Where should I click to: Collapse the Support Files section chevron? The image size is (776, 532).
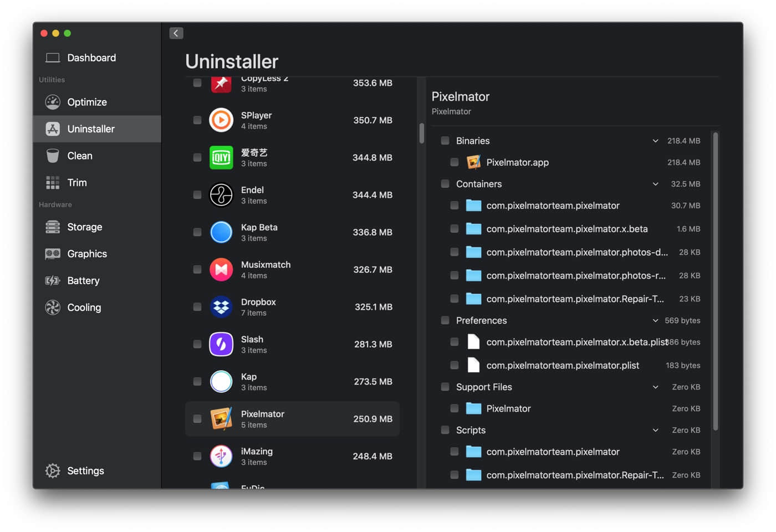coord(656,387)
